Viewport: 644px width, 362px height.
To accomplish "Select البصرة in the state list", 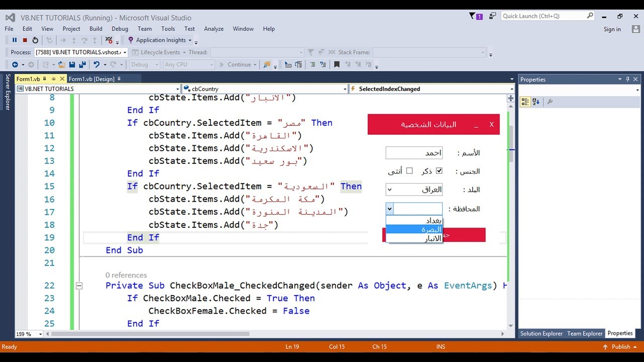I will 414,229.
